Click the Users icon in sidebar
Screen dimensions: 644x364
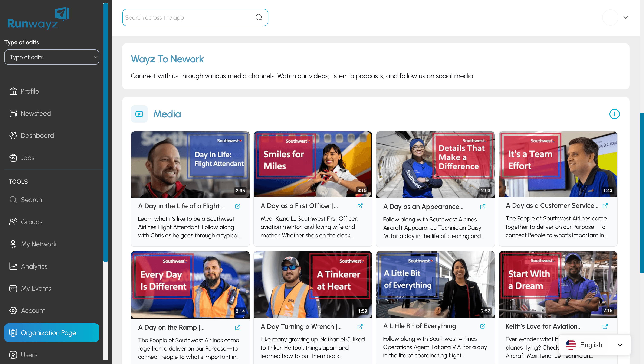point(13,355)
